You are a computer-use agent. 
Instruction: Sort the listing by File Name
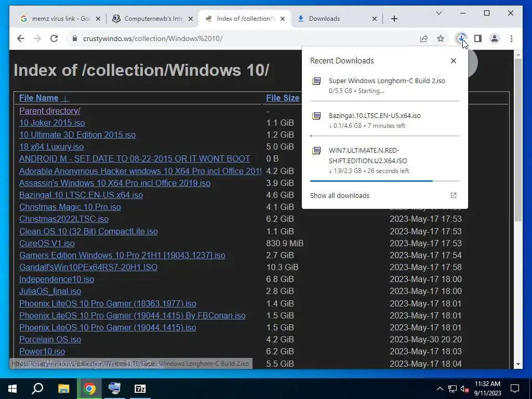[38, 98]
